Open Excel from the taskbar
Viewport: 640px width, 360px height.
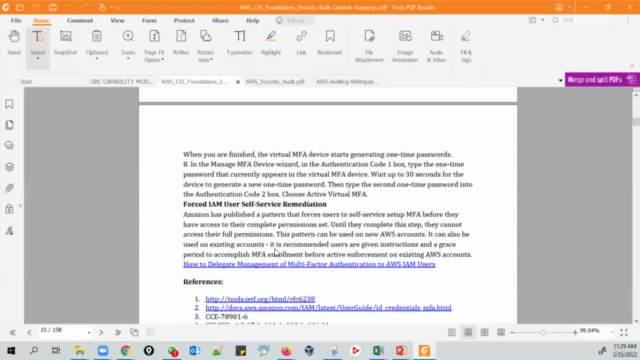coord(378,351)
